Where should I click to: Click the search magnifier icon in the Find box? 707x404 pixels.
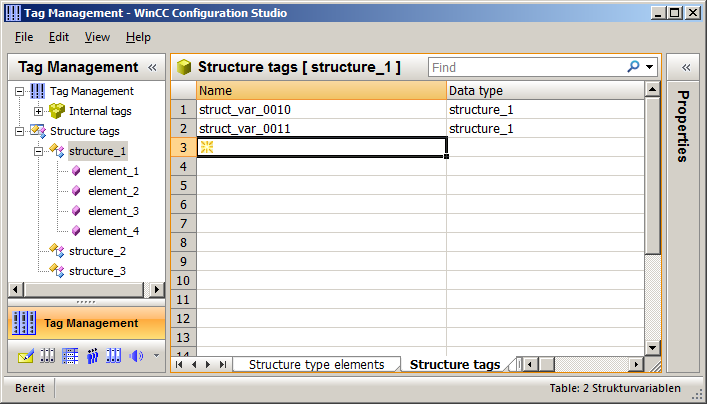click(633, 67)
